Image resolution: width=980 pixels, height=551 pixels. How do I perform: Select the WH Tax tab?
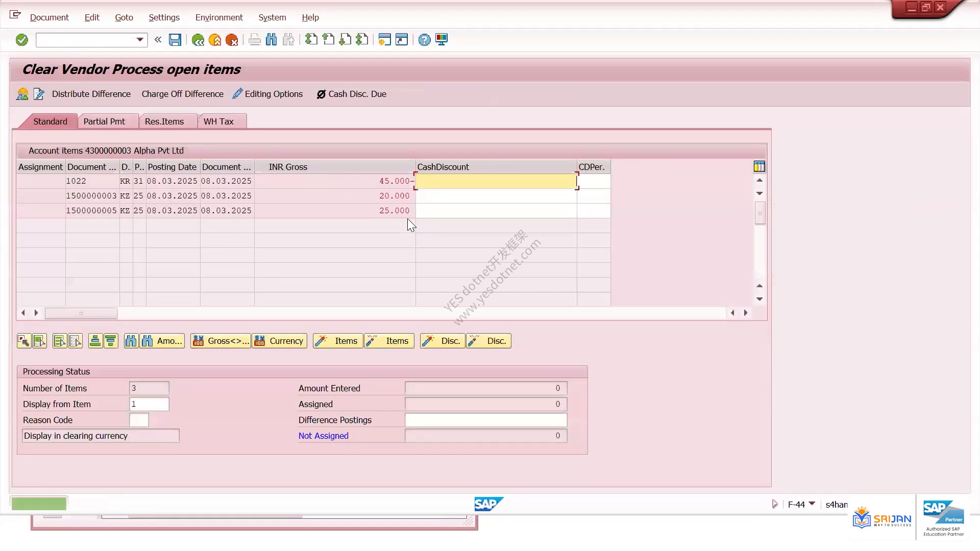(218, 121)
